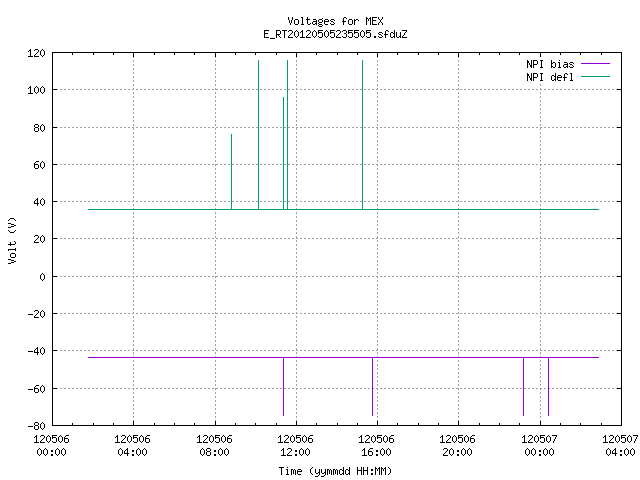Click the purple bias dip near 11:20
This screenshot has height=480, width=640.
tap(284, 387)
